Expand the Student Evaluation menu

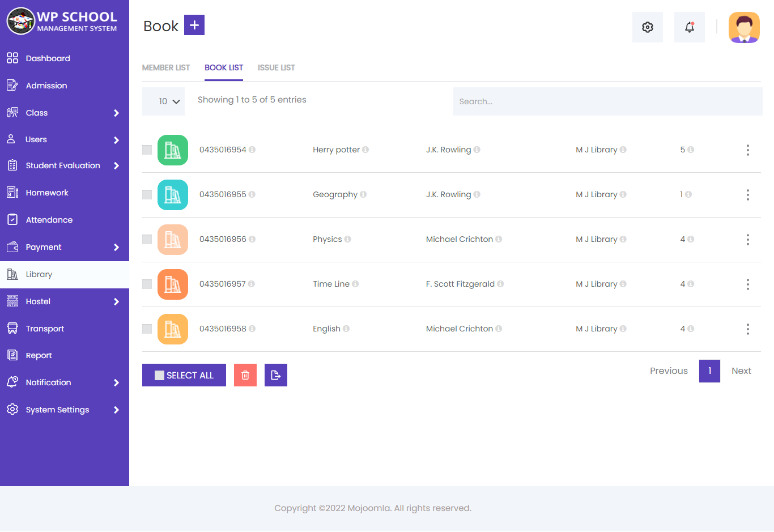click(116, 165)
